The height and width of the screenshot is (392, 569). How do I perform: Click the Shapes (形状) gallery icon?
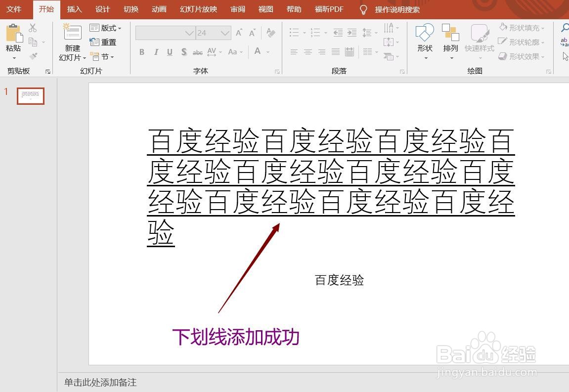(x=425, y=33)
